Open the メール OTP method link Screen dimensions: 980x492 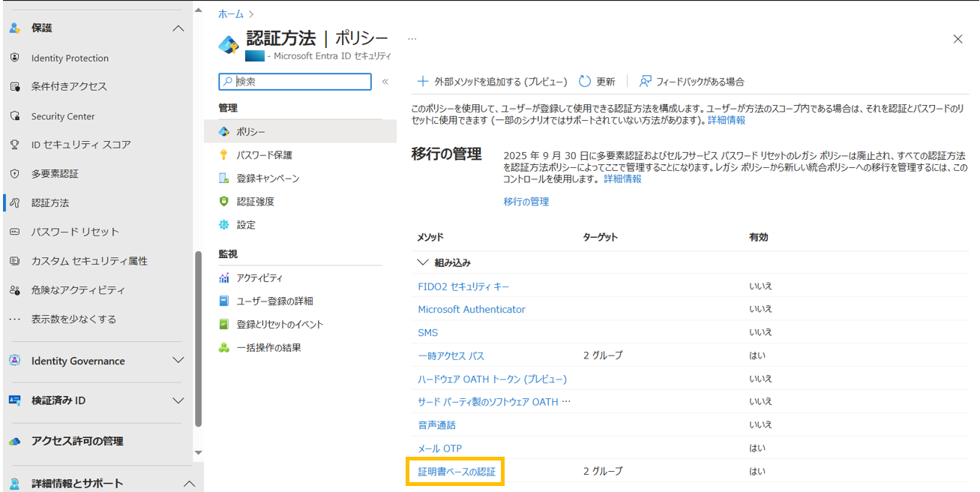tap(439, 448)
